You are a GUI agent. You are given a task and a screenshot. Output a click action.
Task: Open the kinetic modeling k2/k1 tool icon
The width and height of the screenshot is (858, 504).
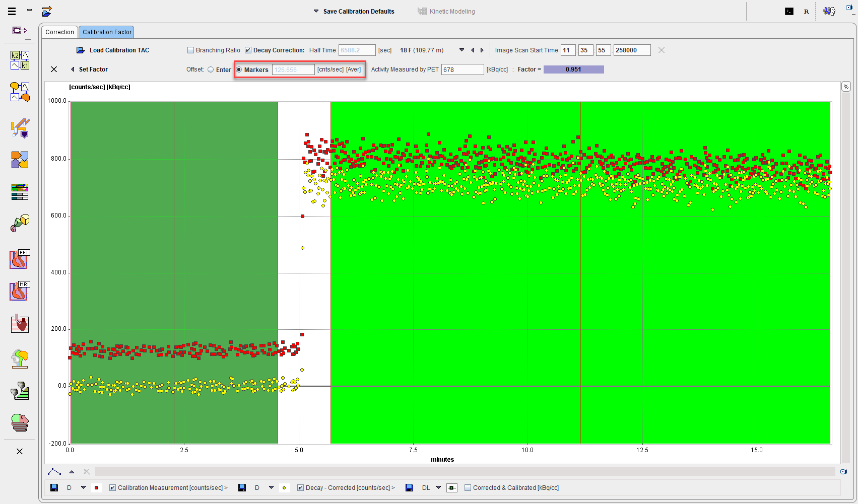click(20, 60)
